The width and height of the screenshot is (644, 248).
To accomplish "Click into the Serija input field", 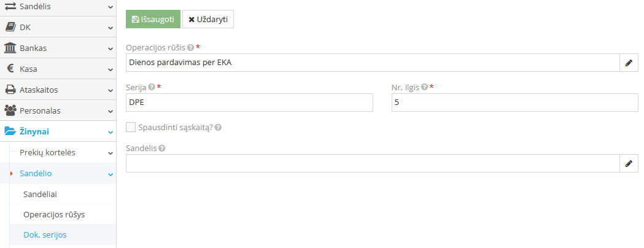I will pos(249,103).
